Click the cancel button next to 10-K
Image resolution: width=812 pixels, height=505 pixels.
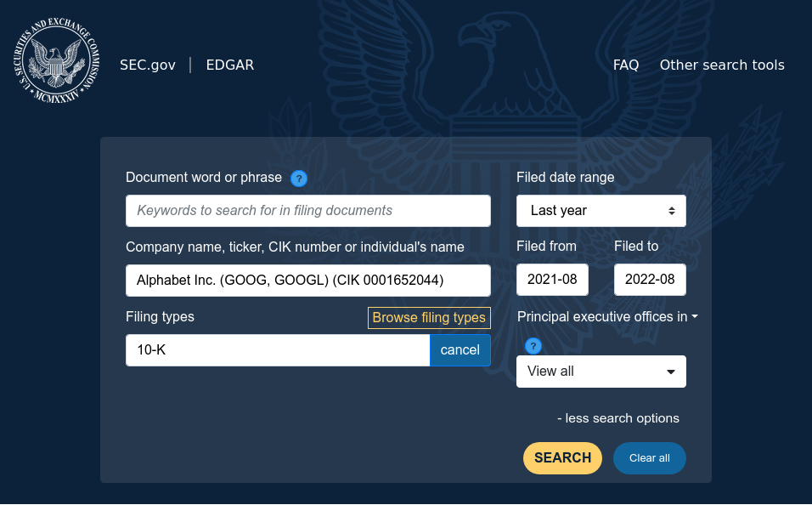coord(460,350)
